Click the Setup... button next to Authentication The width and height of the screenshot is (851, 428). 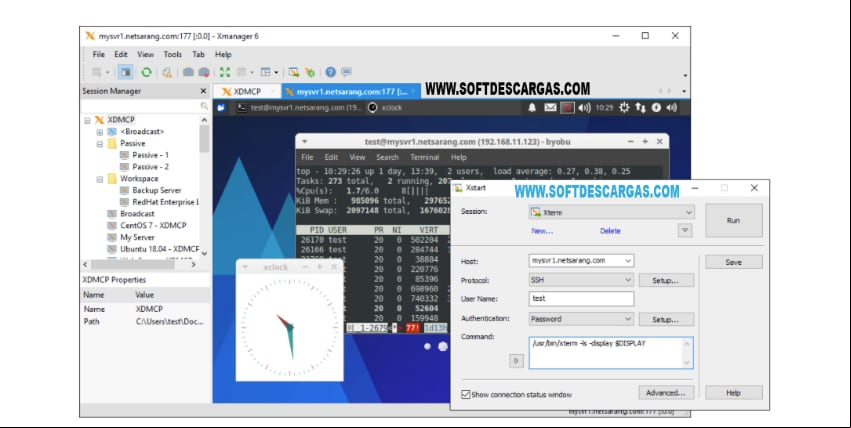[x=666, y=320]
